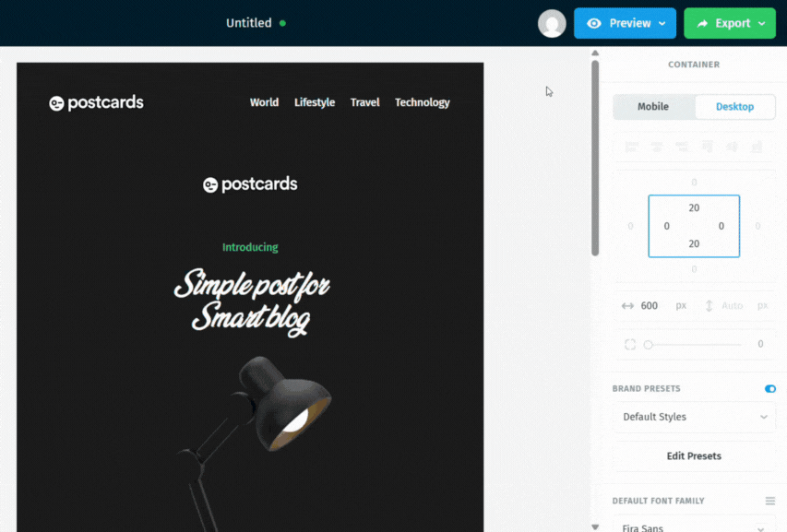The width and height of the screenshot is (787, 532).
Task: Switch to Desktop view
Action: click(734, 106)
